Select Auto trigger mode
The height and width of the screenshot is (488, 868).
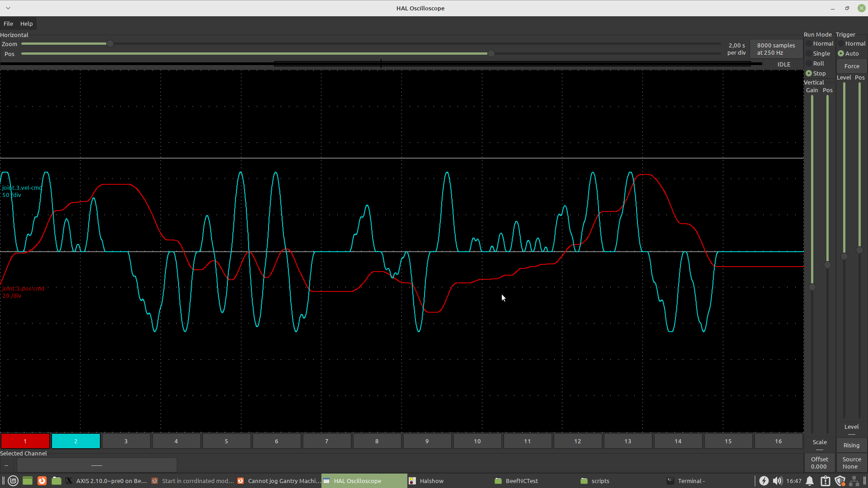point(849,53)
